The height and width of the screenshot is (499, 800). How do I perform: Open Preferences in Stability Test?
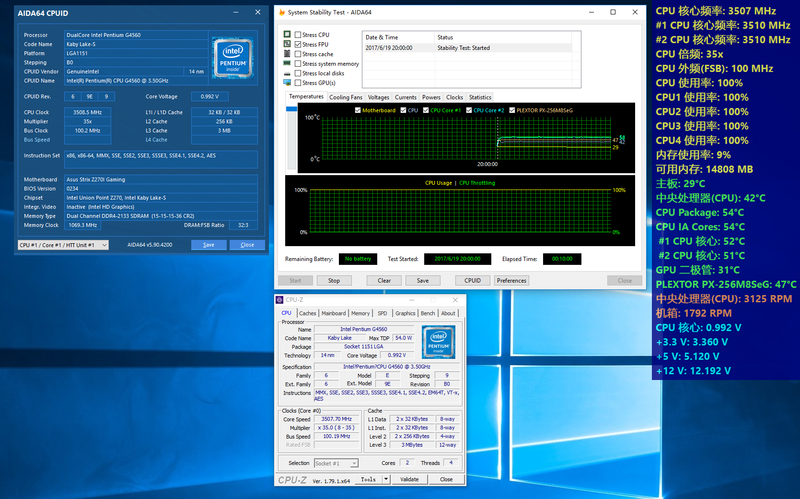pyautogui.click(x=511, y=281)
